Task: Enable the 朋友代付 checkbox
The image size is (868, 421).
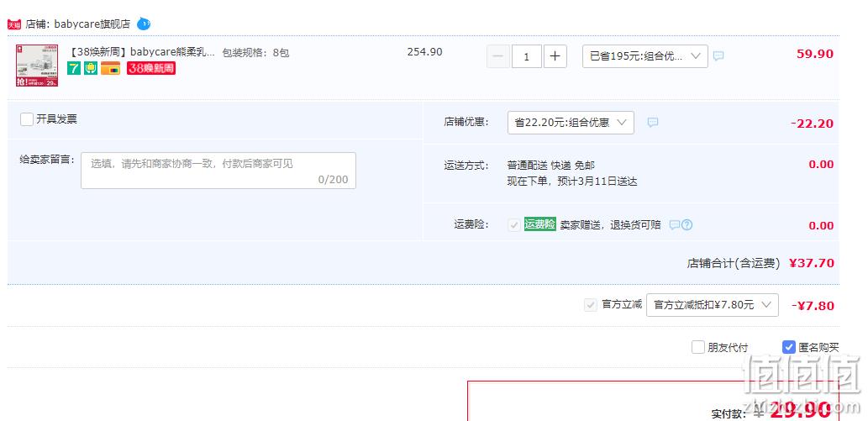Action: (698, 347)
